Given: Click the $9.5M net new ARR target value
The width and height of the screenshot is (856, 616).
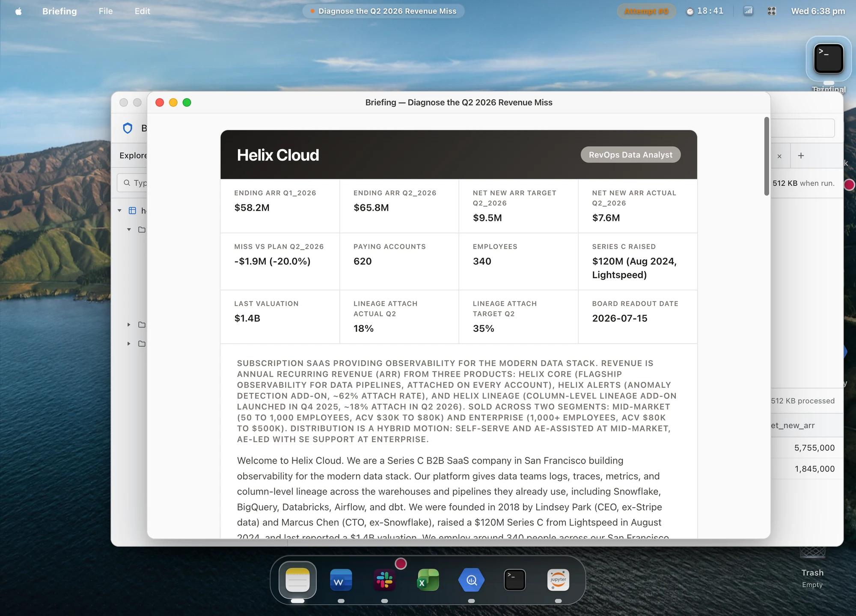Looking at the screenshot, I should tap(487, 218).
